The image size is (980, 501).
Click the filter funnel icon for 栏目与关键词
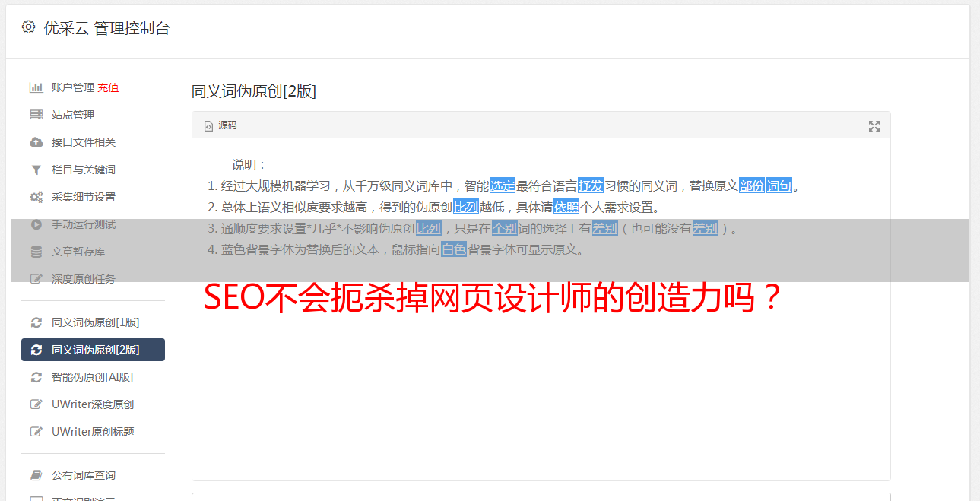36,170
